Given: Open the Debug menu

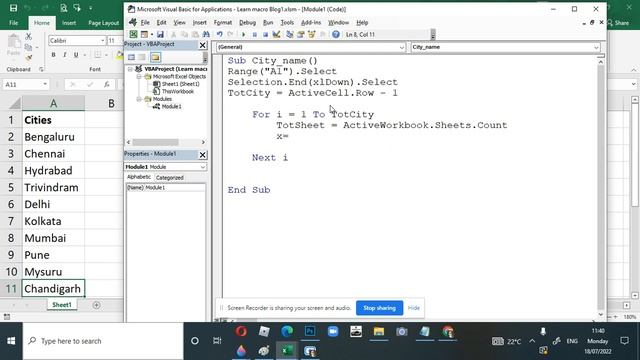Looking at the screenshot, I should (247, 22).
